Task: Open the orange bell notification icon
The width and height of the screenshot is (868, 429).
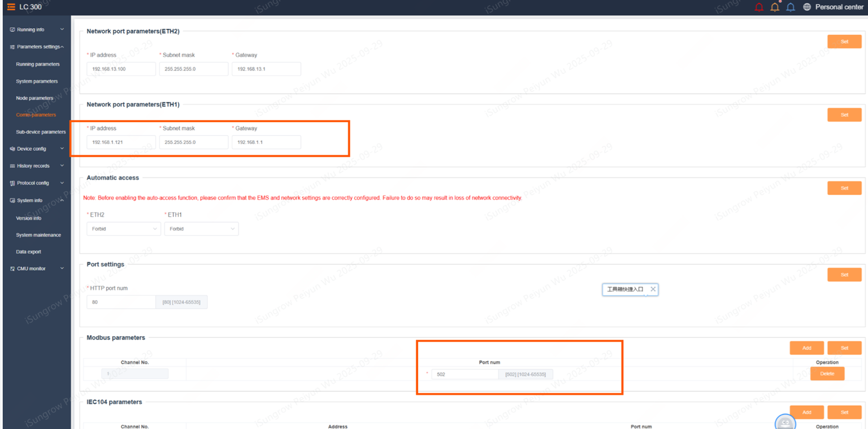Action: 775,7
